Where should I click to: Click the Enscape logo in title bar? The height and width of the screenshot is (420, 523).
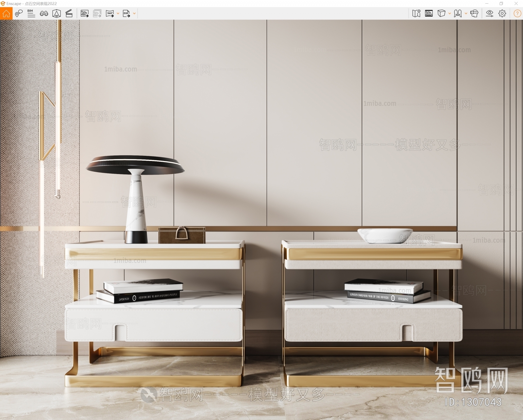tap(3, 3)
